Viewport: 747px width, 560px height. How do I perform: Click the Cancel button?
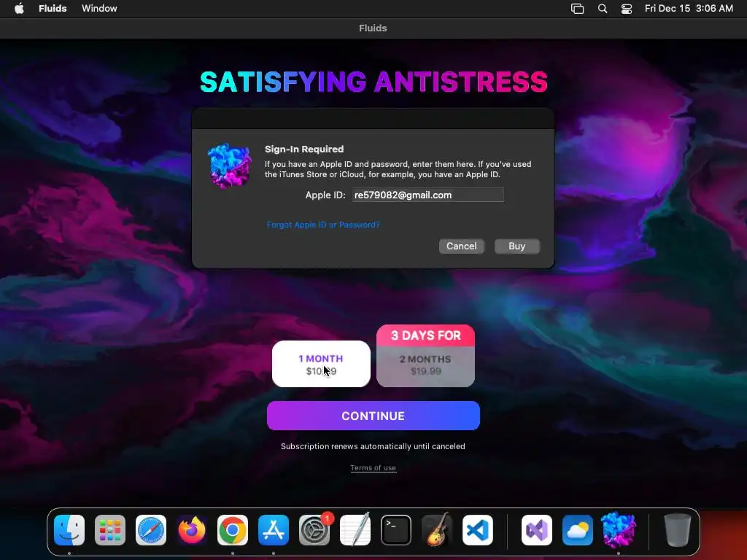coord(461,246)
